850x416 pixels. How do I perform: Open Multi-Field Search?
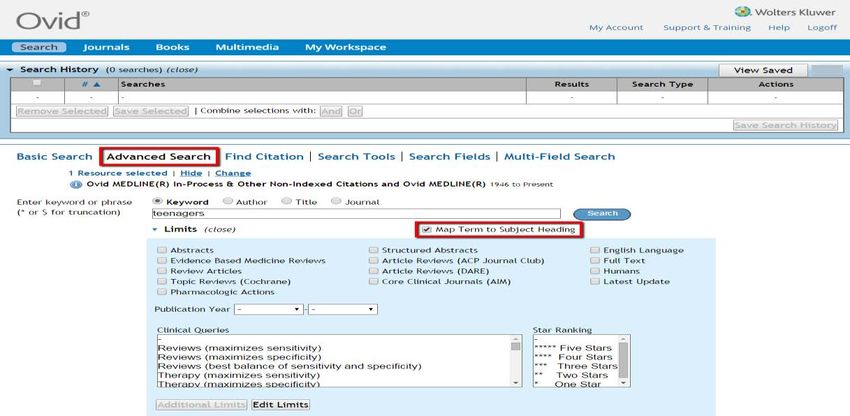click(x=559, y=157)
